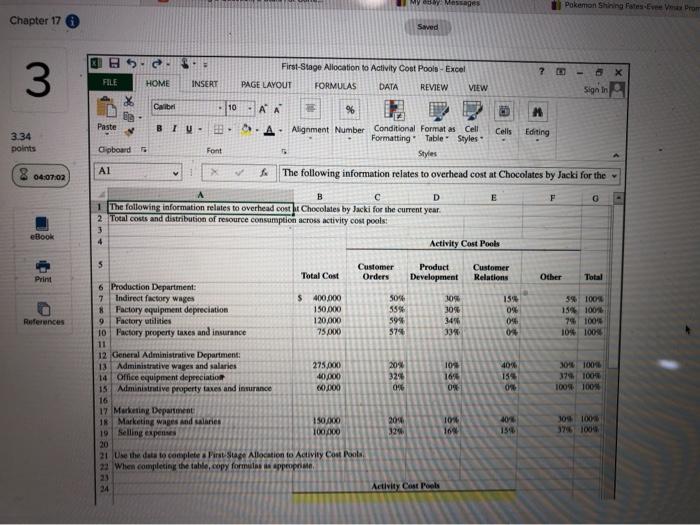This screenshot has height=525, width=700.
Task: Open the Alignment group button
Action: [310, 118]
